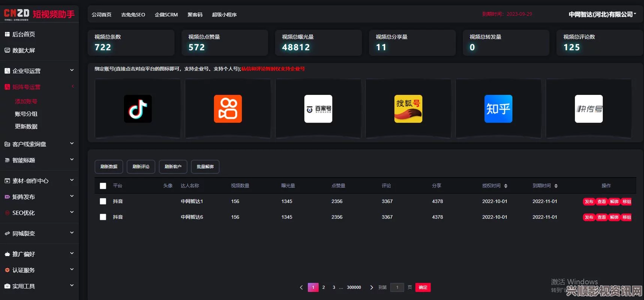
Task: Sort by 授权时间 column arrows
Action: (x=506, y=186)
